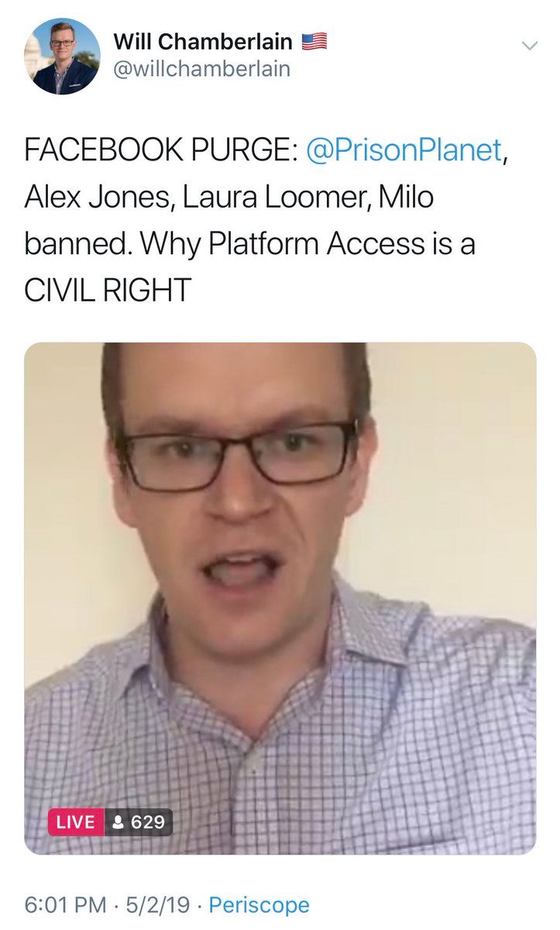560x930 pixels.
Task: Click the red LIVE badge
Action: tap(75, 821)
